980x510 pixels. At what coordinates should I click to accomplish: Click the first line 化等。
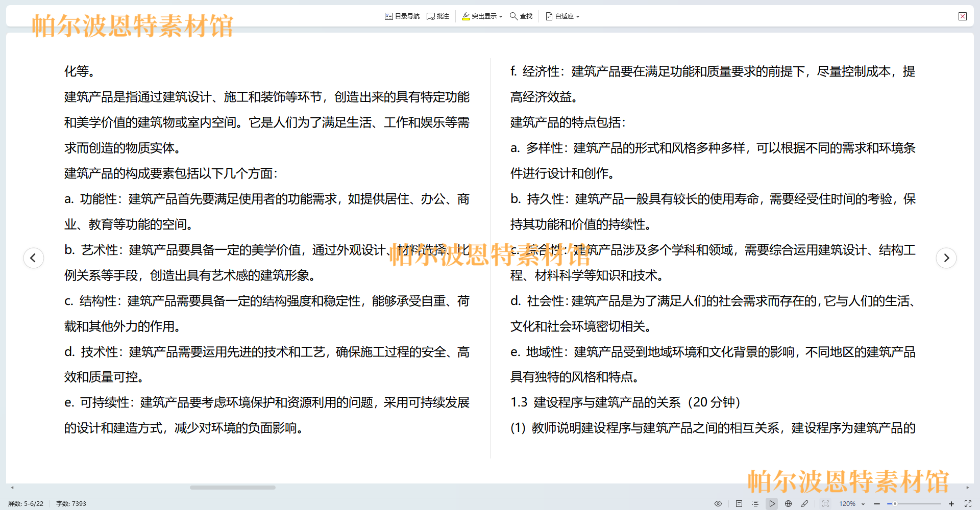(x=80, y=71)
